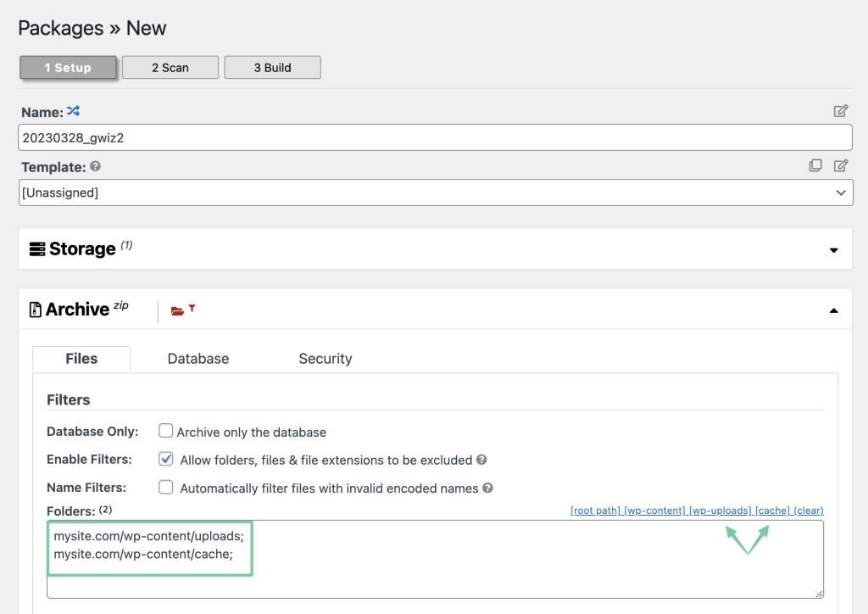The image size is (868, 614).
Task: Click inside the Folders exclusion text area
Action: [x=424, y=560]
